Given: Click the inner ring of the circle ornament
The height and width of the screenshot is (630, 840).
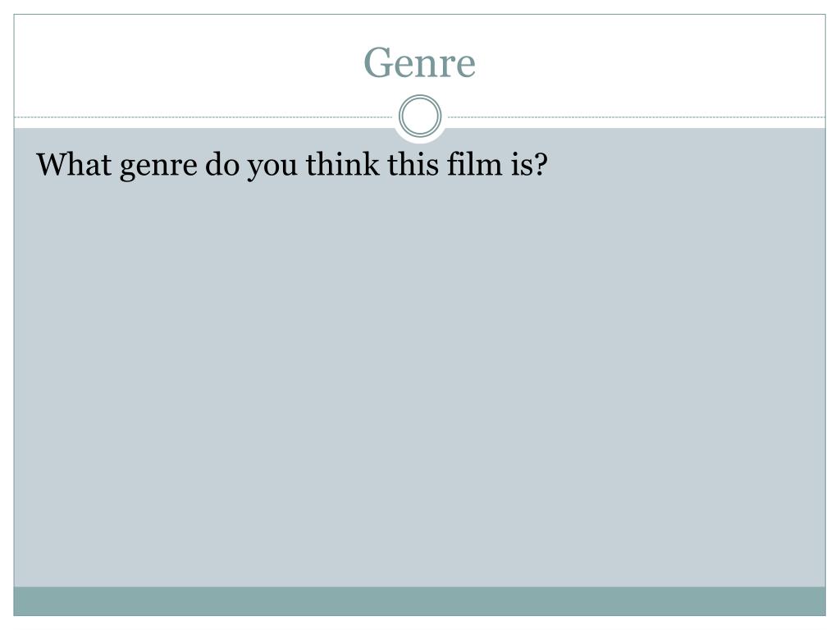Looking at the screenshot, I should click(x=420, y=116).
